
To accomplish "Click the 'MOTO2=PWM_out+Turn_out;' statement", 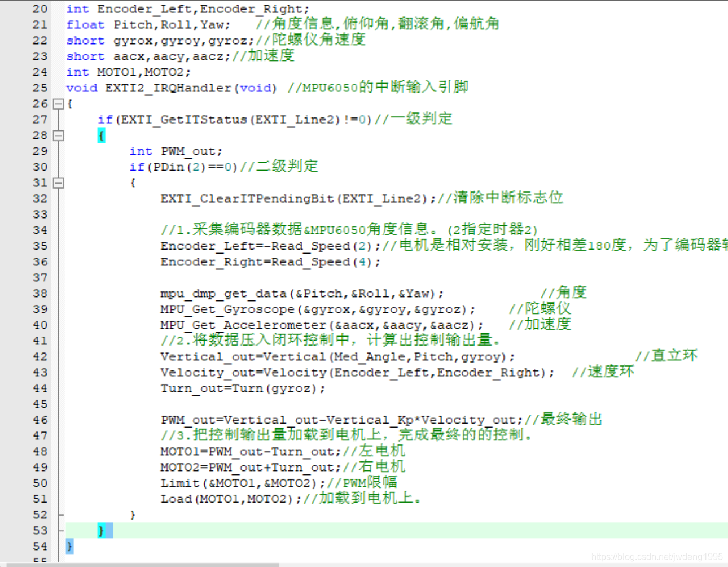I will 251,468.
